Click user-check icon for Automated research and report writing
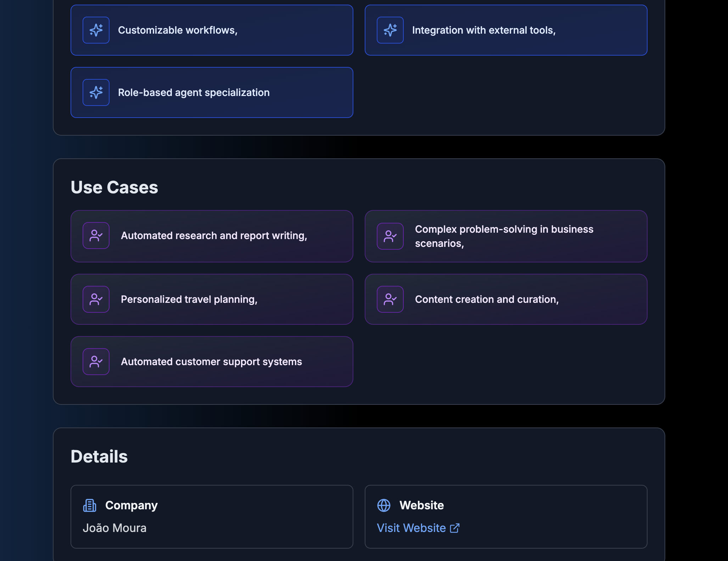728x561 pixels. click(96, 236)
